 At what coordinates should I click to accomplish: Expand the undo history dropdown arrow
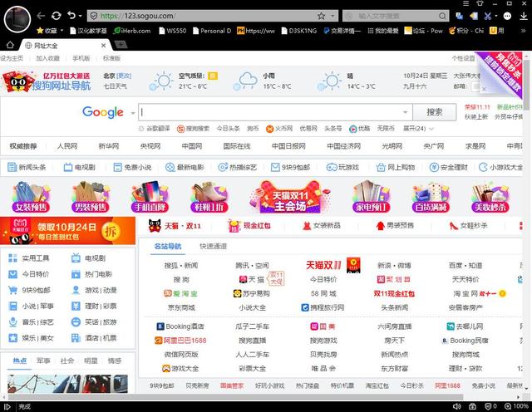[x=80, y=16]
